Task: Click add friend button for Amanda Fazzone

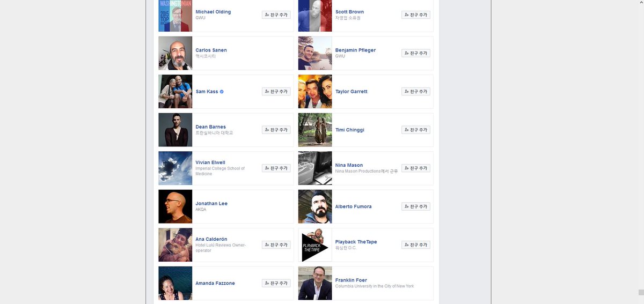Action: [x=276, y=283]
